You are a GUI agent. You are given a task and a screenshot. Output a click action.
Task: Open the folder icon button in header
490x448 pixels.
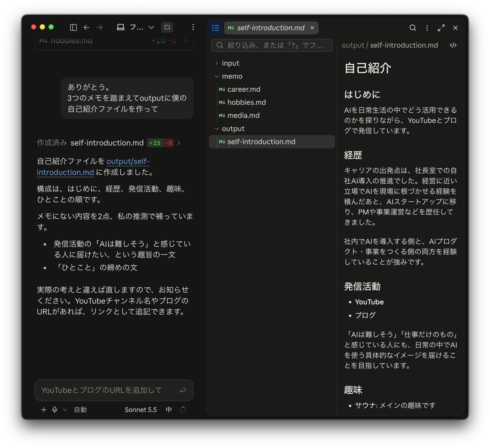(x=167, y=27)
